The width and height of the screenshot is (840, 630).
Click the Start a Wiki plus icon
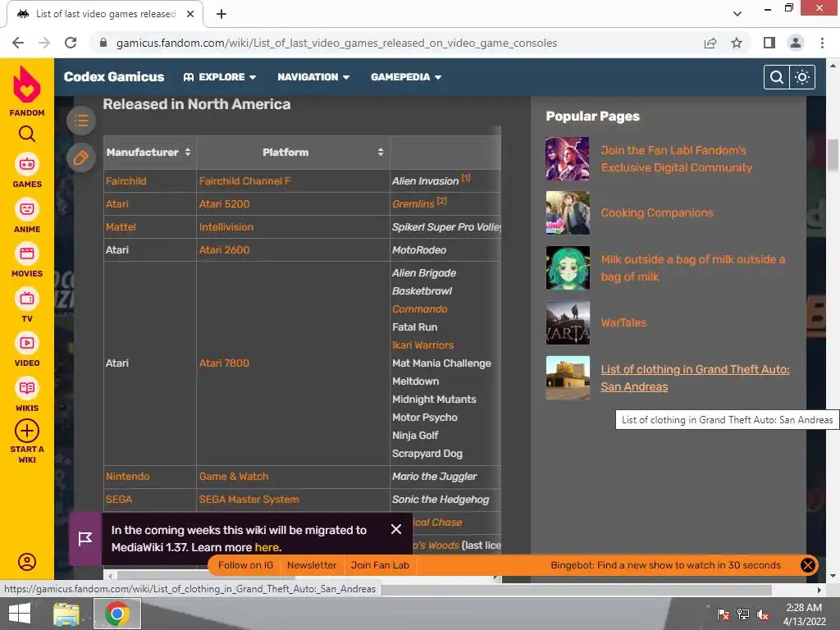pos(27,431)
